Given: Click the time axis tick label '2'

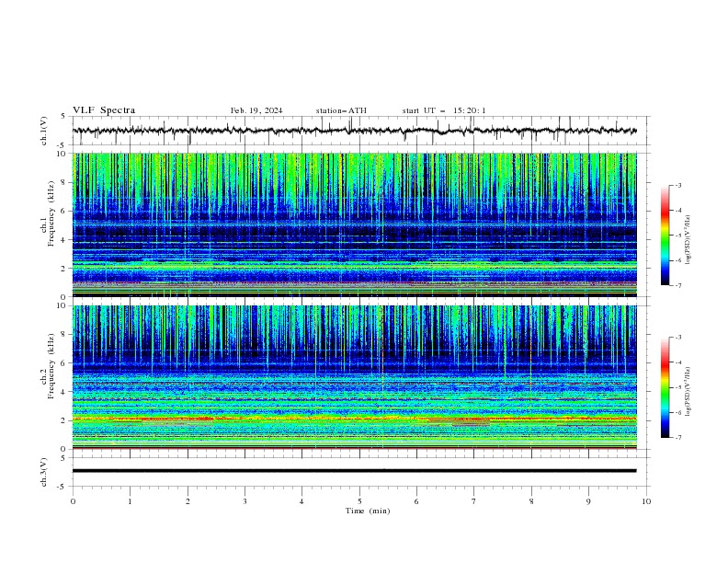Looking at the screenshot, I should 188,501.
